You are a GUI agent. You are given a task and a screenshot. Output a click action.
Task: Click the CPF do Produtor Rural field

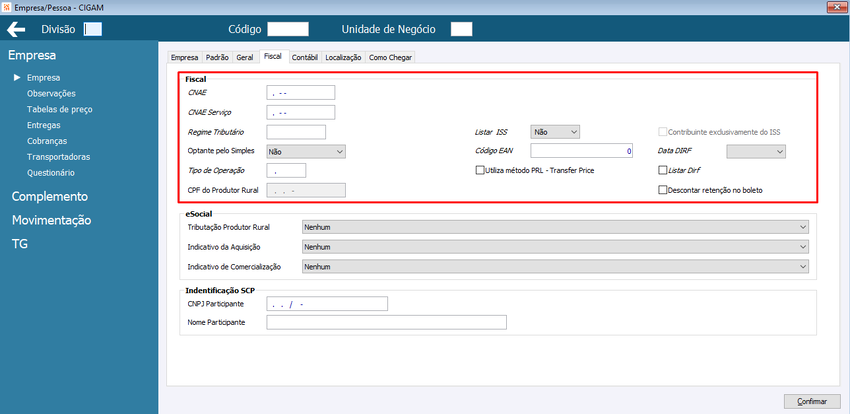click(x=306, y=190)
